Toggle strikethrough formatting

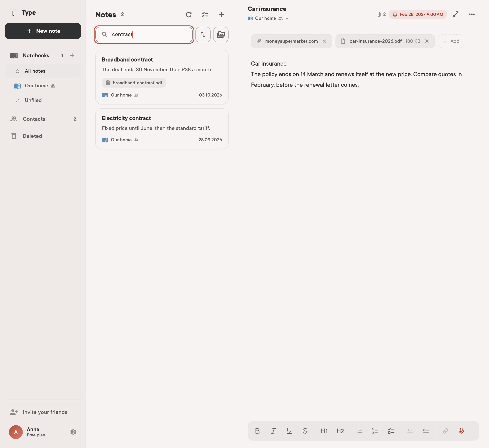tap(305, 431)
